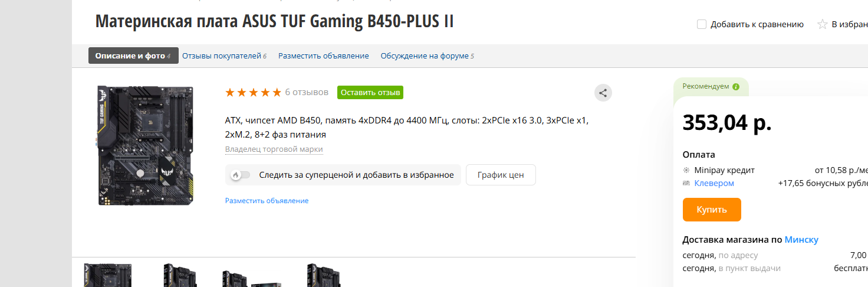Click the five-star rating icons
868x287 pixels.
coord(253,92)
